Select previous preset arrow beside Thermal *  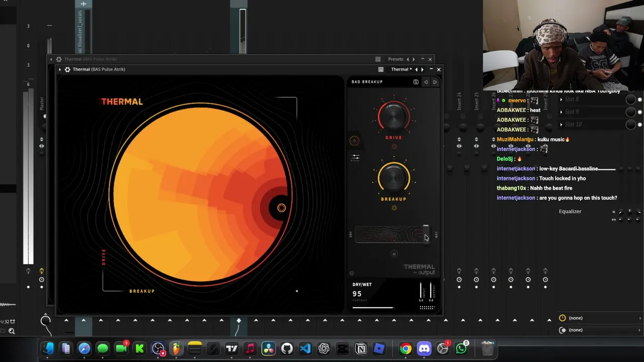(x=416, y=69)
